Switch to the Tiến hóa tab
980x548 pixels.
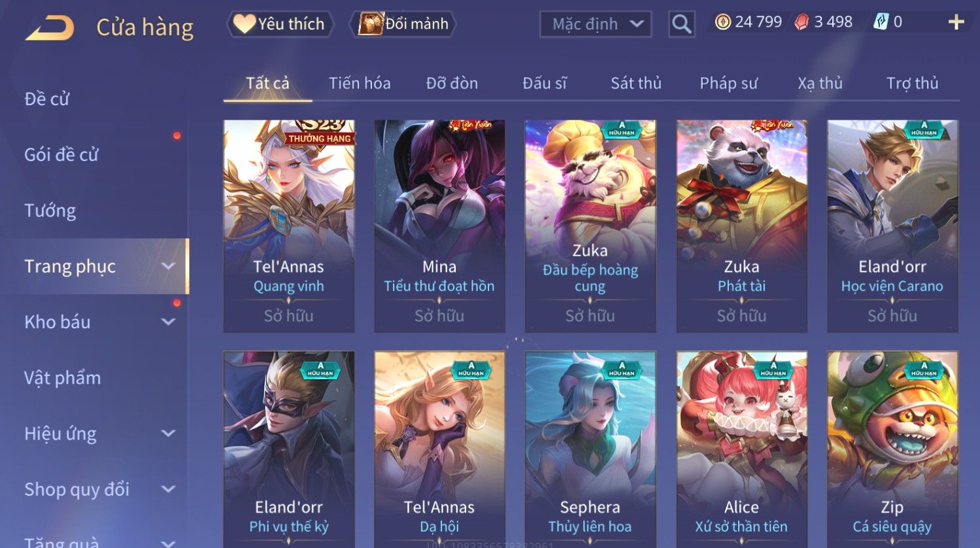(x=360, y=83)
